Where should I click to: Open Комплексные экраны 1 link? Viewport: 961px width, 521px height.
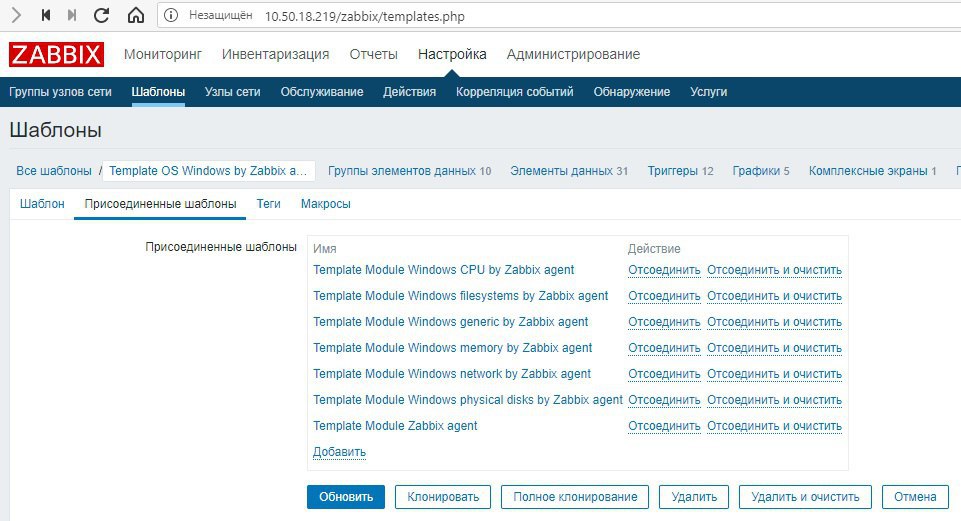click(873, 171)
